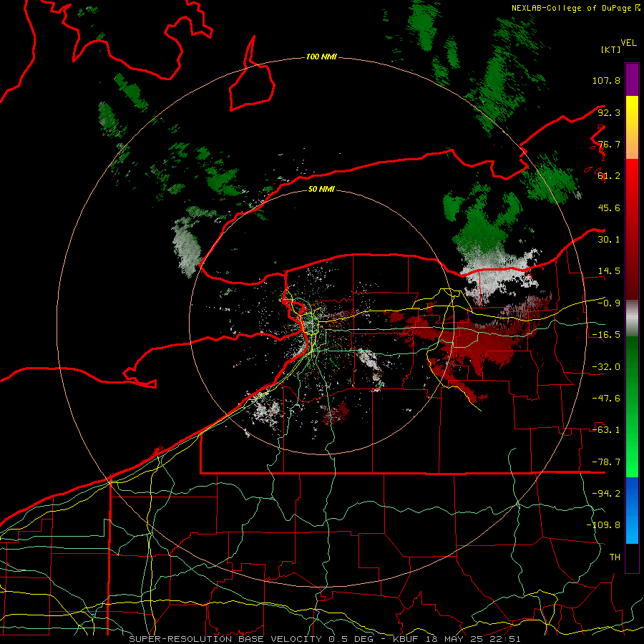Click the 76.7 velocity scale value
This screenshot has height=644, width=644.
pyautogui.click(x=609, y=144)
